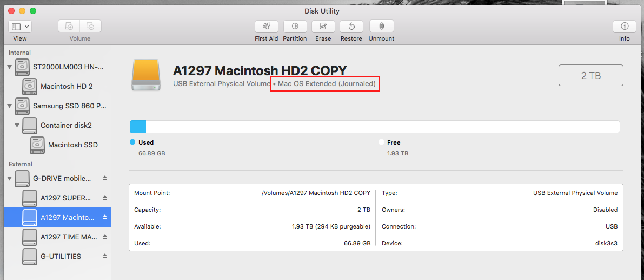Click the Restore toolbar icon
This screenshot has width=644, height=280.
pyautogui.click(x=351, y=27)
